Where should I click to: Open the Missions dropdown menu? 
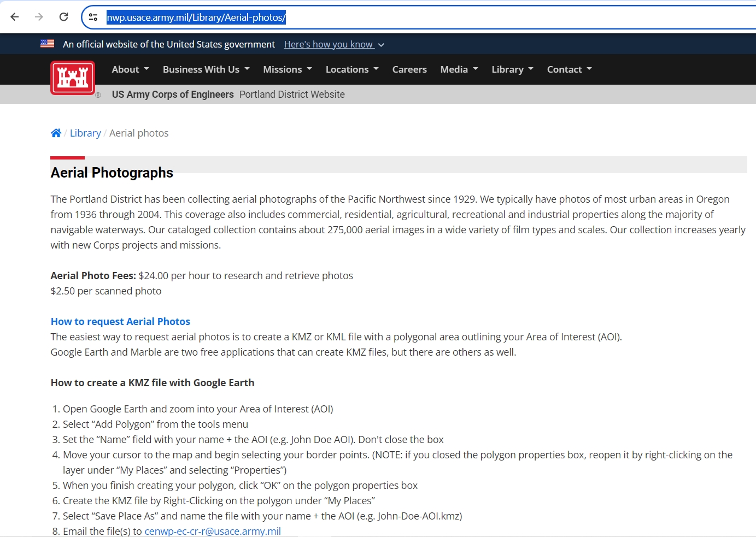[x=287, y=69]
